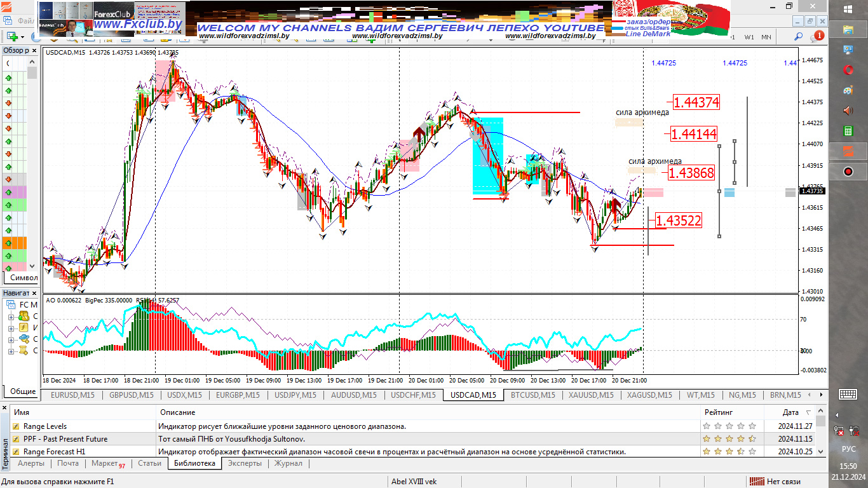Image resolution: width=868 pixels, height=488 pixels.
Task: Select the Общие tab in Navigator
Action: pos(23,391)
